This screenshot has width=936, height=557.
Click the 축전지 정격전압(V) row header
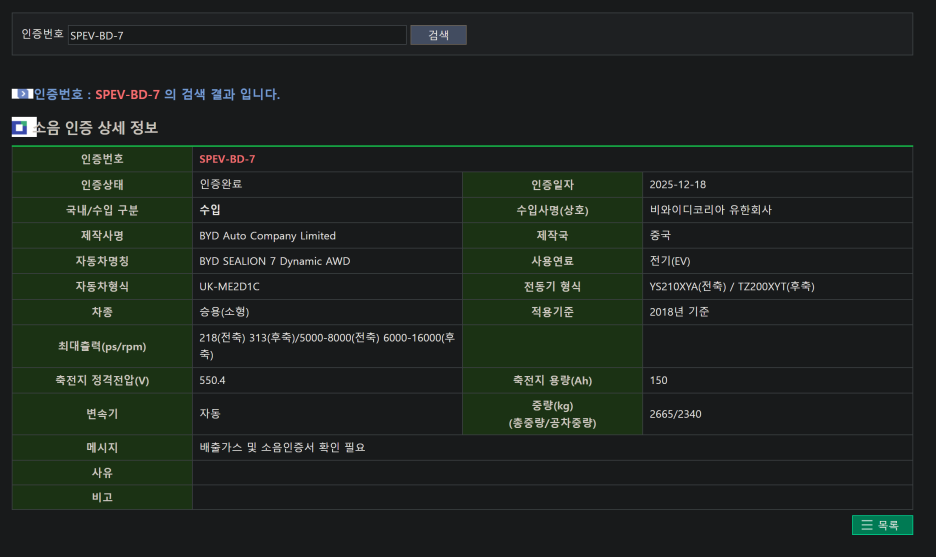click(x=102, y=380)
